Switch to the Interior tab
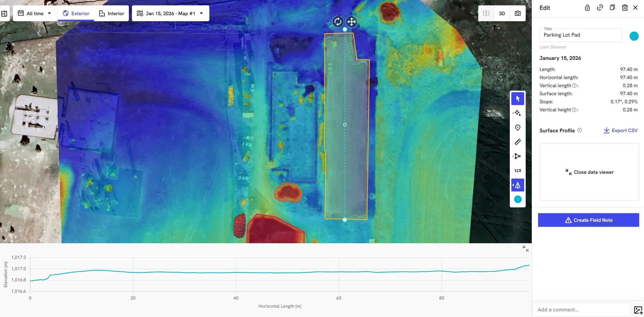Image resolution: width=644 pixels, height=317 pixels. tap(112, 13)
